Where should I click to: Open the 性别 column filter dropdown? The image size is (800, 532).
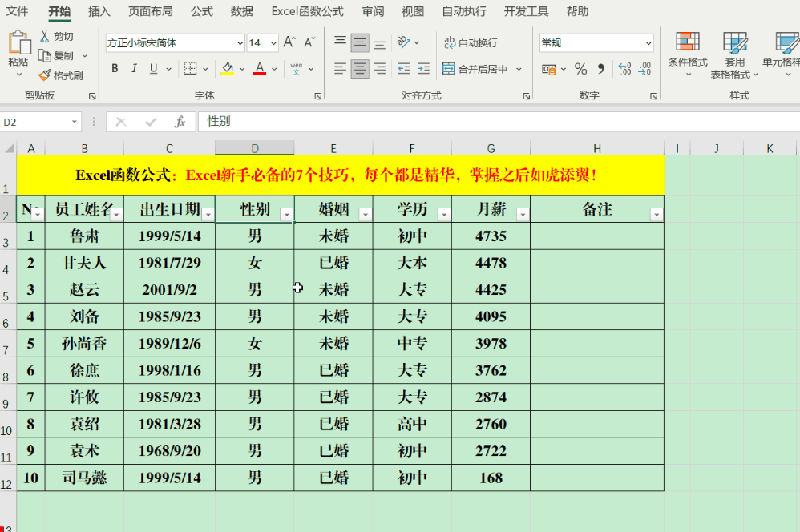[286, 215]
